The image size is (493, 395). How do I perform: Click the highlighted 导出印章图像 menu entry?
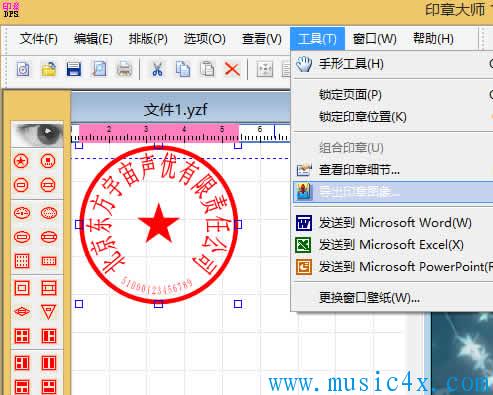click(393, 192)
